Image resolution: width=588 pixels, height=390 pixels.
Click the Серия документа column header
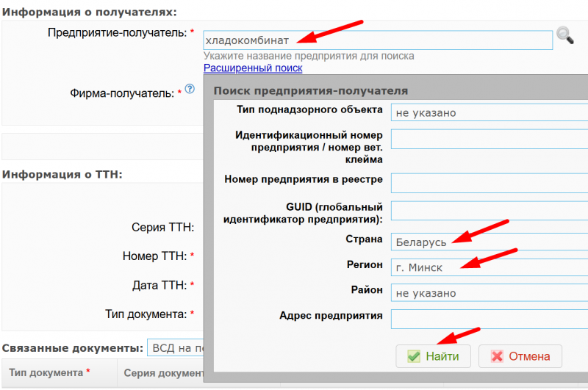163,373
